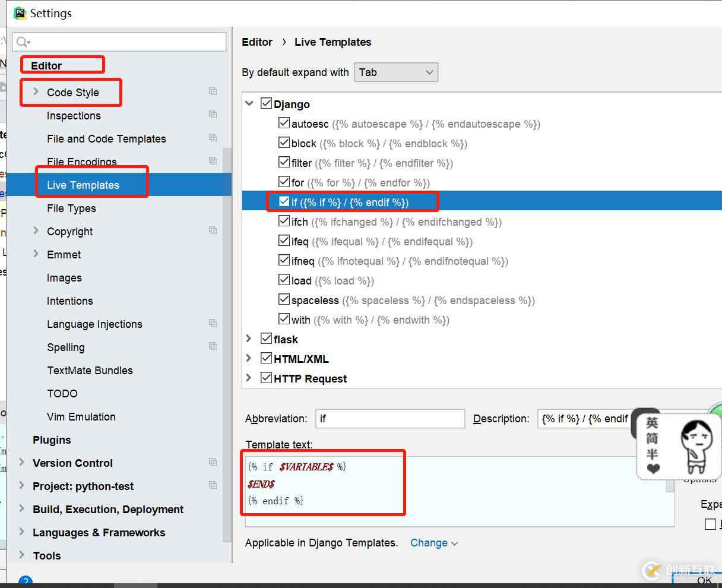The width and height of the screenshot is (722, 588).
Task: Select Inspections in the settings tree
Action: pyautogui.click(x=74, y=116)
